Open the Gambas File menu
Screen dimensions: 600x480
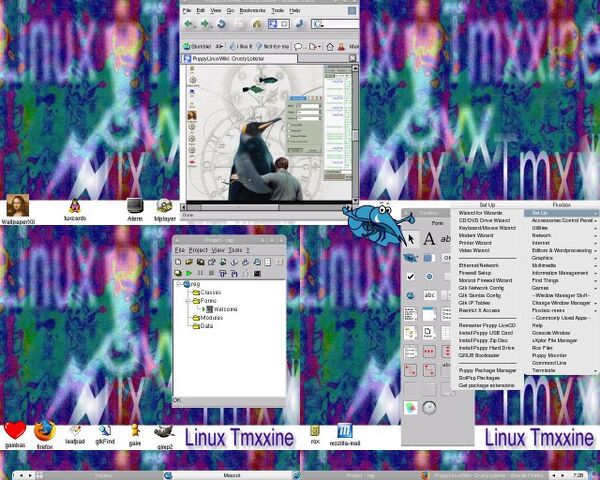(x=179, y=250)
